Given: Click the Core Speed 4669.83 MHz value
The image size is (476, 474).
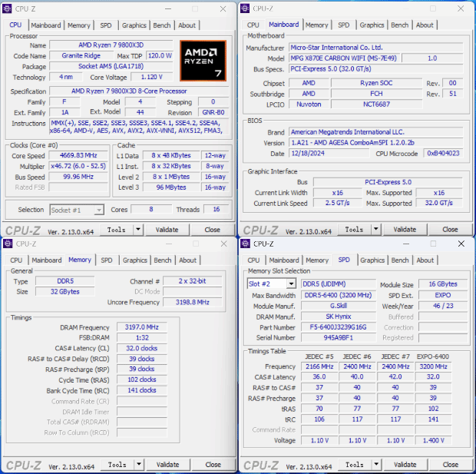Looking at the screenshot, I should [x=78, y=155].
